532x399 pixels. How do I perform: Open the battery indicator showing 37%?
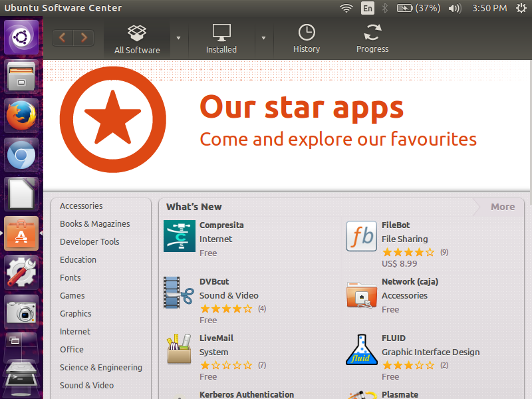tap(418, 8)
